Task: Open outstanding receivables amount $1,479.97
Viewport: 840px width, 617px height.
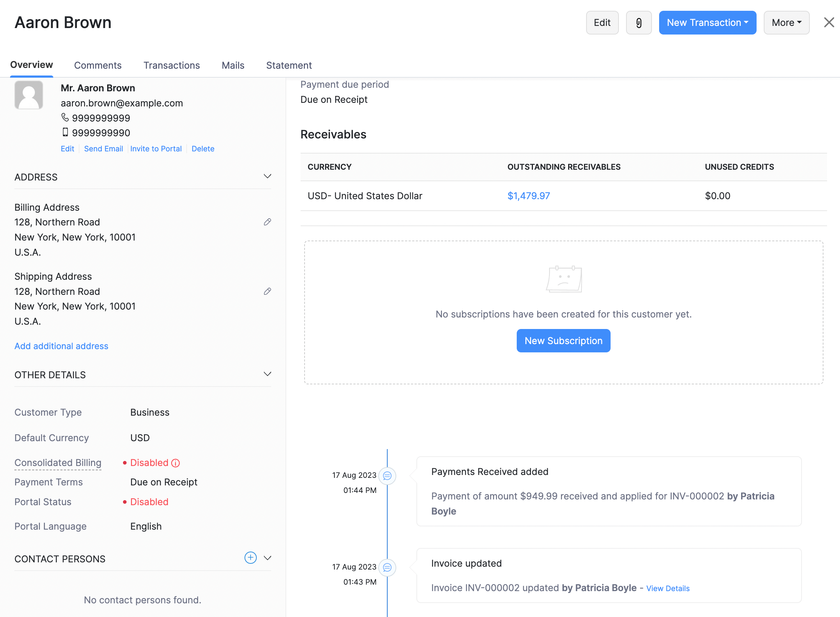Action: pyautogui.click(x=528, y=195)
